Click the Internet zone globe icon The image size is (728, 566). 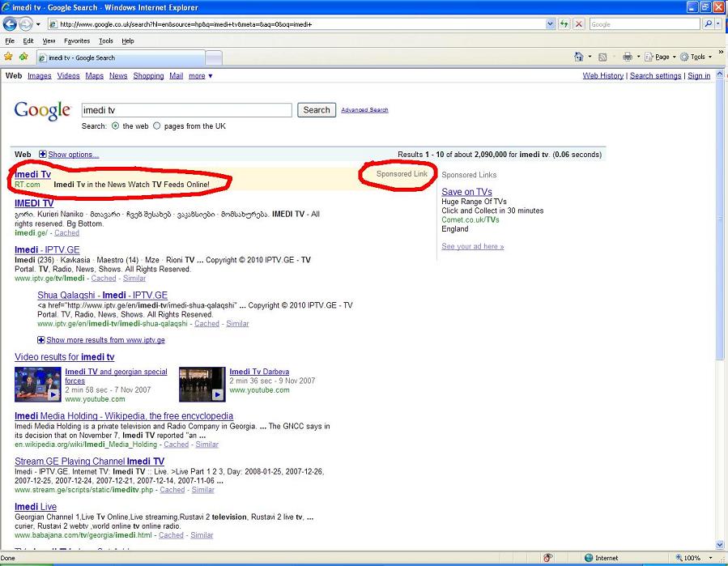(589, 558)
